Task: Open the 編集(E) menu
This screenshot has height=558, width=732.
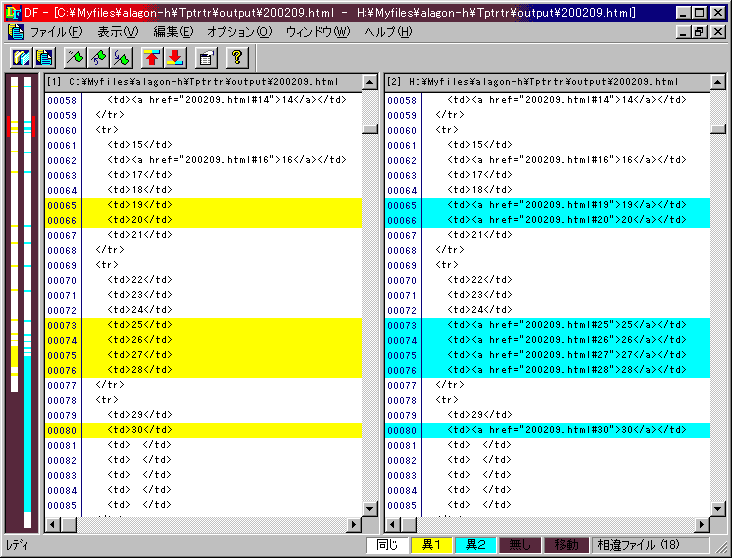Action: click(173, 32)
